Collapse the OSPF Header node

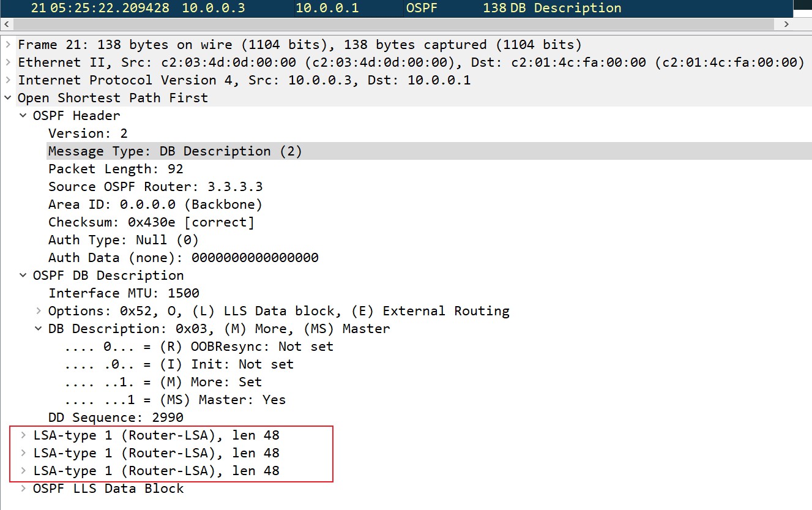tap(23, 116)
